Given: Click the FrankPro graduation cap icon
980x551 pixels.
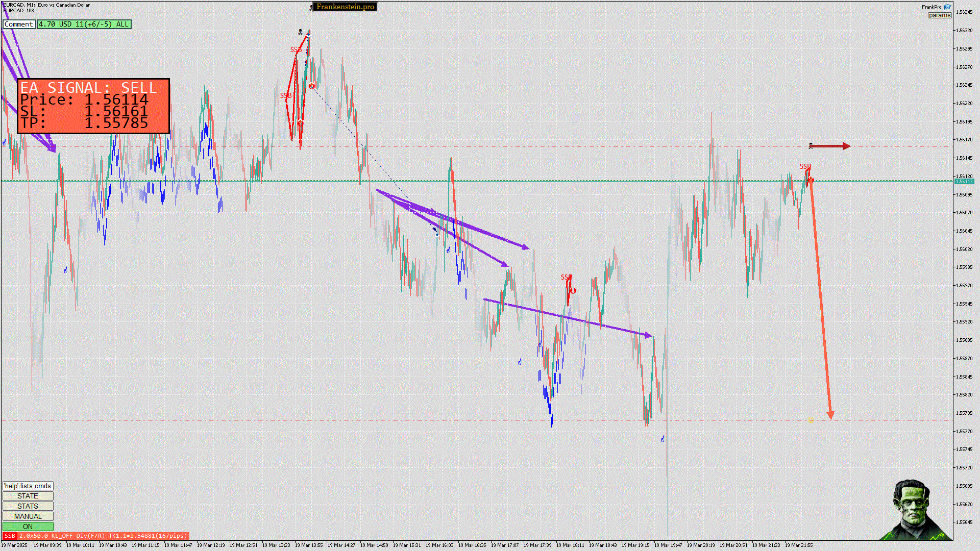Looking at the screenshot, I should tap(947, 7).
